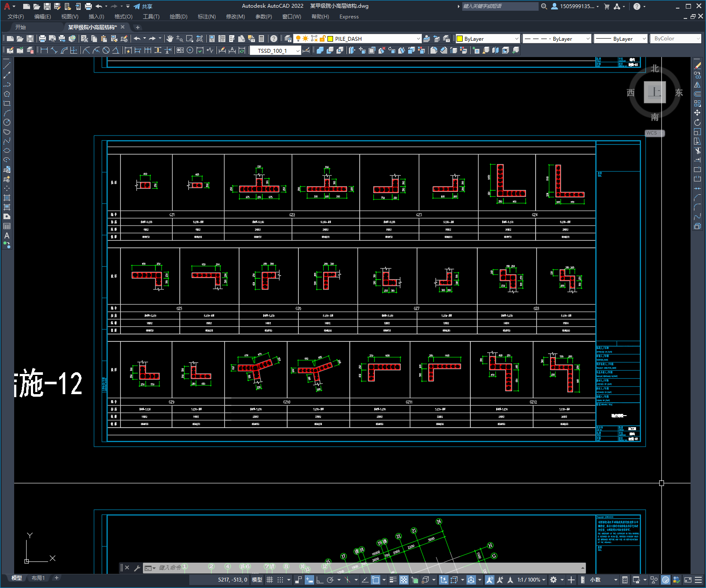Select the Multiline Text tool
The height and width of the screenshot is (588, 706).
(7, 235)
